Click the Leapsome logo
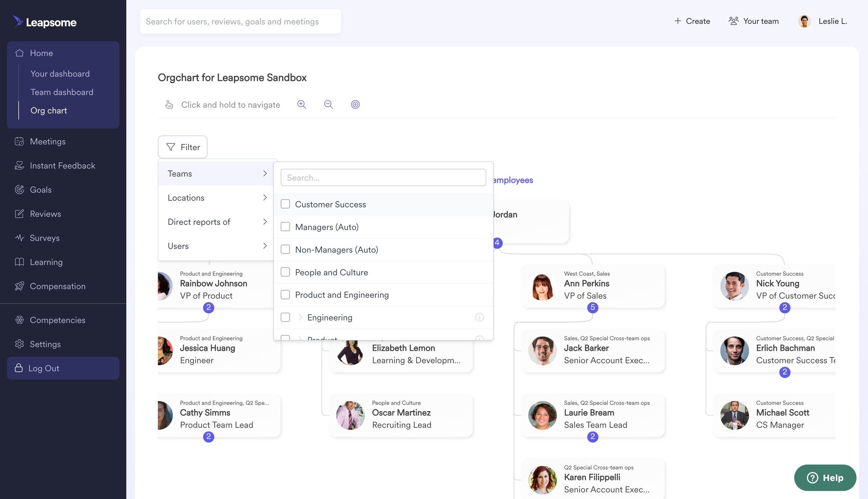The height and width of the screenshot is (499, 868). pyautogui.click(x=45, y=22)
